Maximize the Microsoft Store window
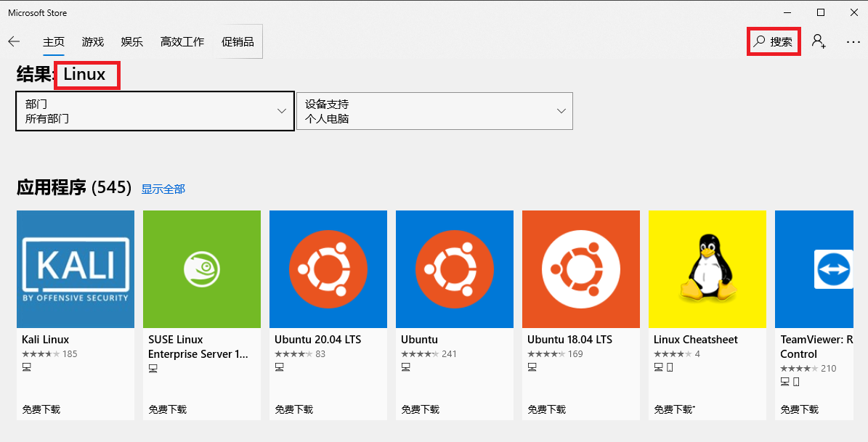 (x=821, y=12)
